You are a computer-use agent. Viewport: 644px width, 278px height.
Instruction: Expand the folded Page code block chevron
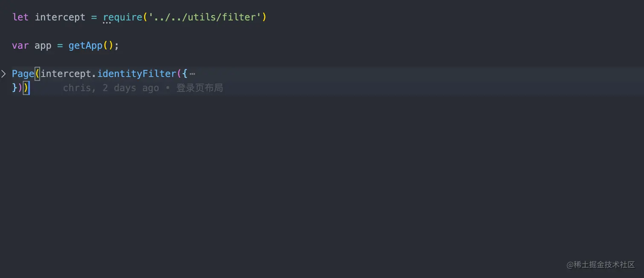click(3, 74)
